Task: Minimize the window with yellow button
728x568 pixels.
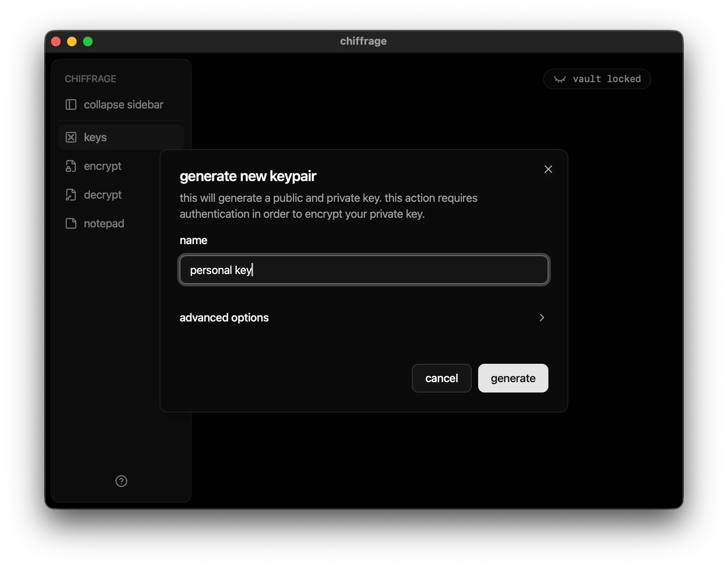Action: point(72,41)
